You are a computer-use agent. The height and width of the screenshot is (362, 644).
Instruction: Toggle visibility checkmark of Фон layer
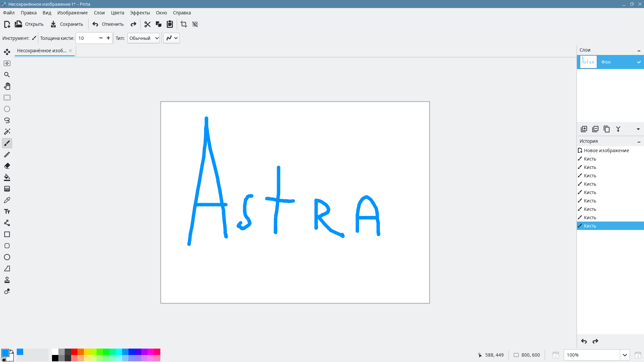coord(639,62)
